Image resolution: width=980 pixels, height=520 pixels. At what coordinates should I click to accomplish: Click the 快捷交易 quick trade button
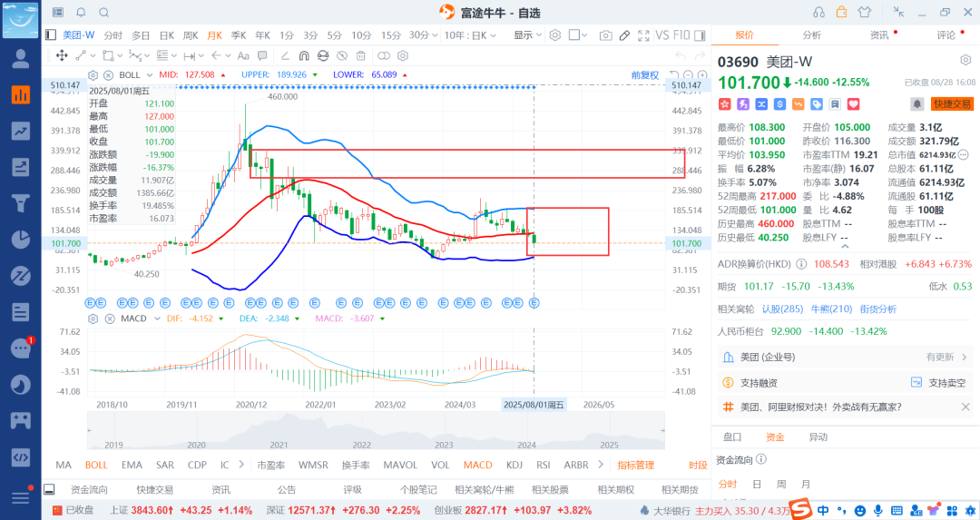953,103
